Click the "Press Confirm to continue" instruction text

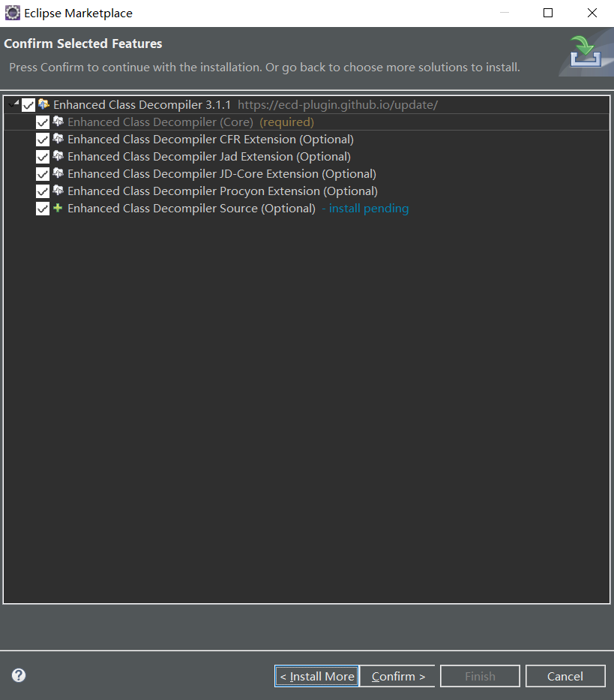pyautogui.click(x=265, y=68)
